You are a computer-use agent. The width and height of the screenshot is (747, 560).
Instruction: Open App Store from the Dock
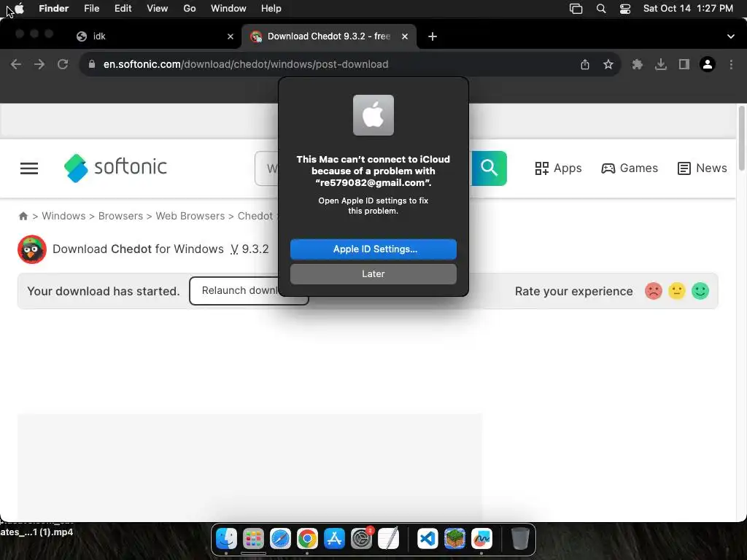click(x=334, y=539)
